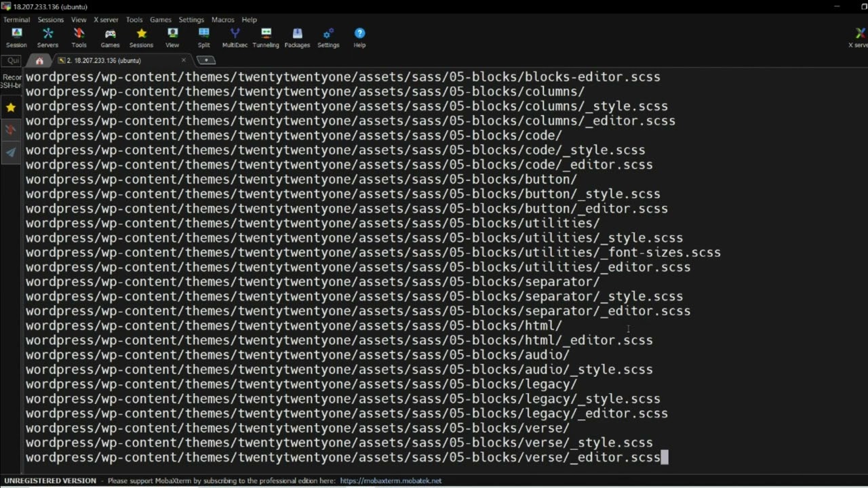The width and height of the screenshot is (868, 488).
Task: Open the Settings menu
Action: coord(191,20)
